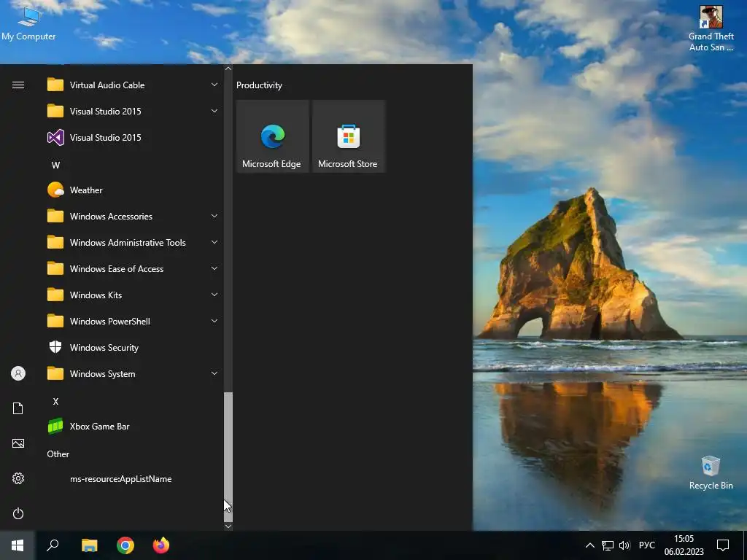Open the notification center icon
This screenshot has width=747, height=560.
pyautogui.click(x=723, y=545)
